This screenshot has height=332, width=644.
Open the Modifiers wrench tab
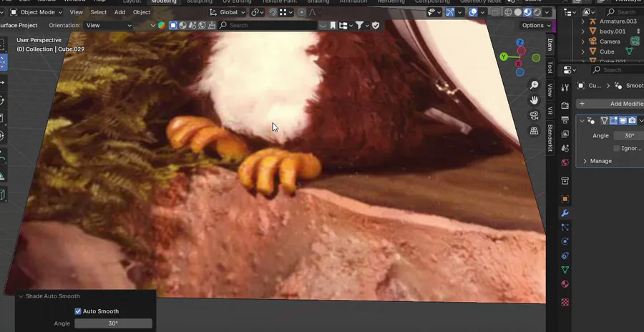(565, 213)
